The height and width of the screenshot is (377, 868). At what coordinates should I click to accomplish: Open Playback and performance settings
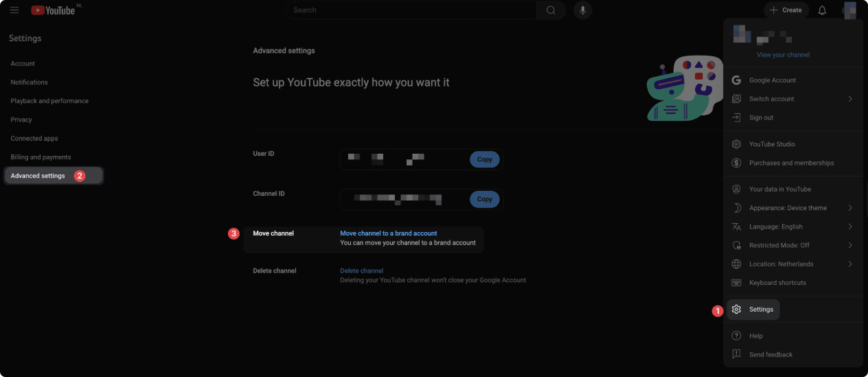49,101
